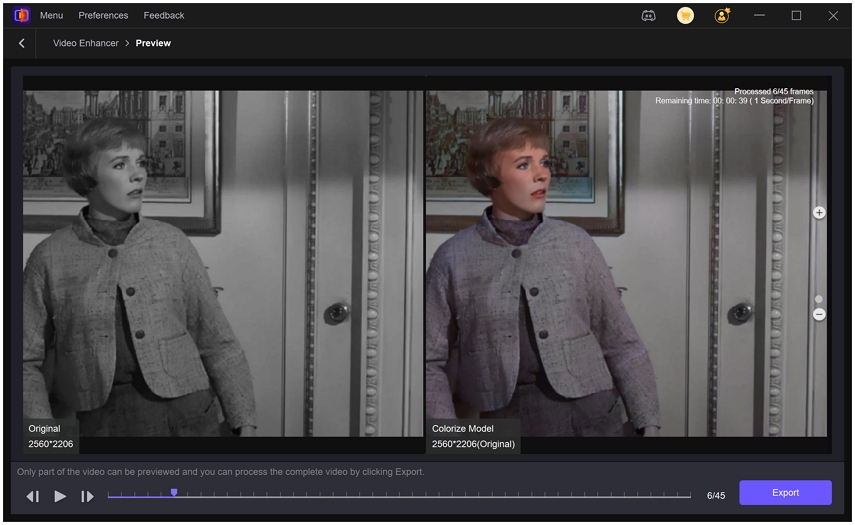The height and width of the screenshot is (525, 855).
Task: Click the 6/45 frame counter
Action: (716, 496)
